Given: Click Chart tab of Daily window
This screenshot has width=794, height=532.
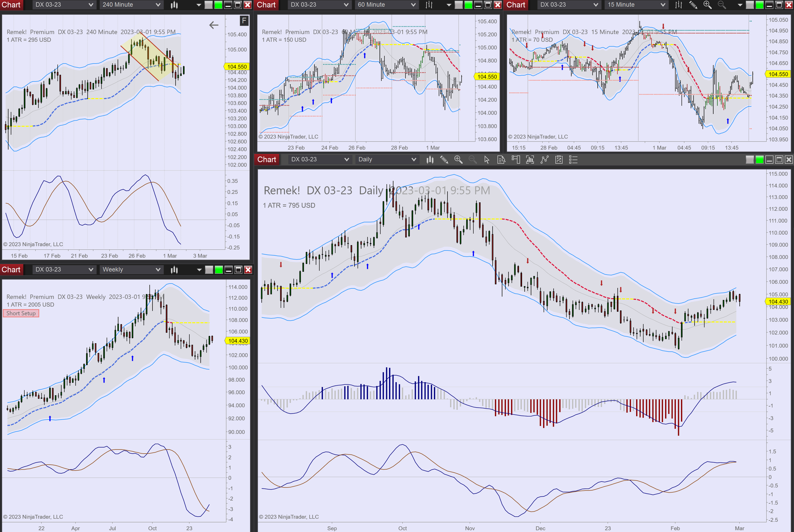Looking at the screenshot, I should [x=266, y=159].
